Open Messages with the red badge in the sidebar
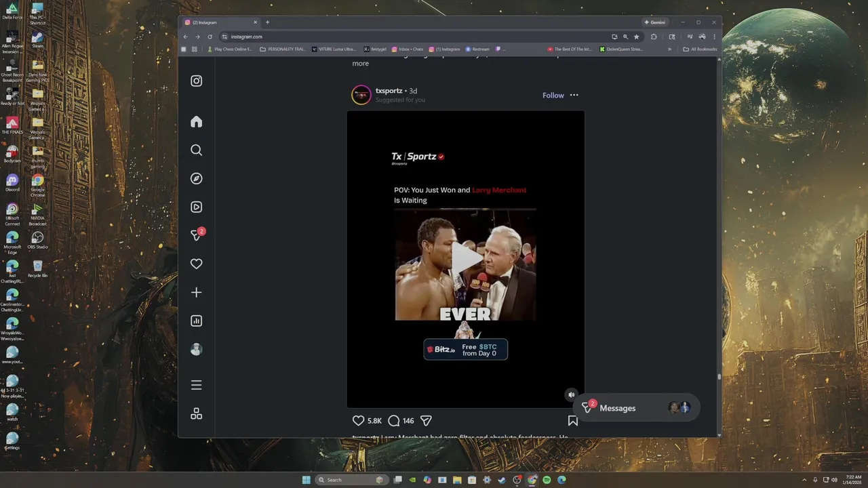This screenshot has height=488, width=868. 197,235
